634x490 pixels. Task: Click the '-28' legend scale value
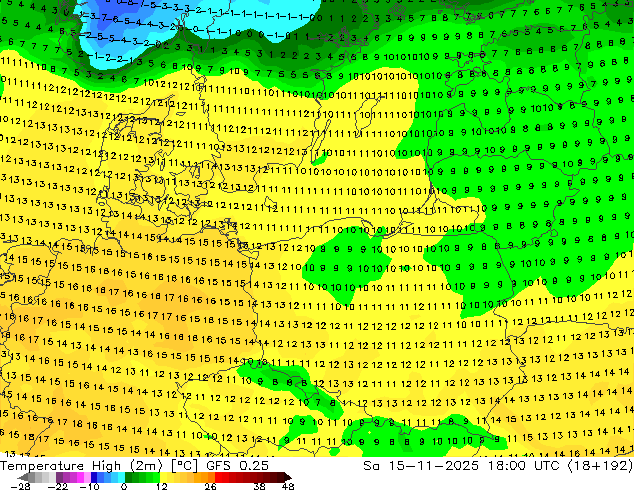coord(20,486)
